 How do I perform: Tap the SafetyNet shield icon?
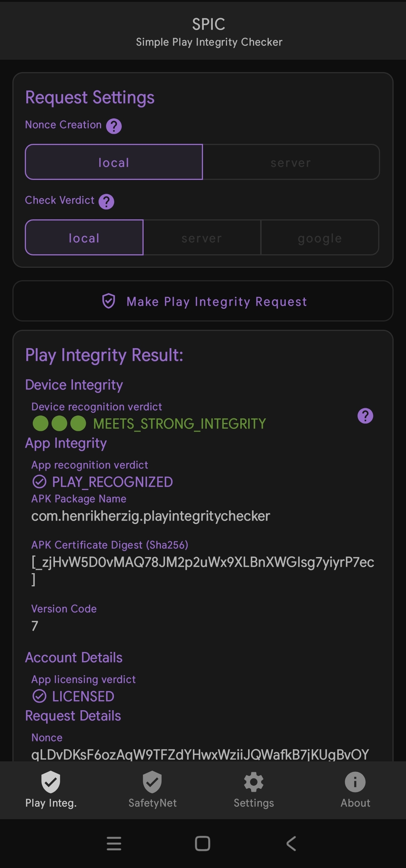pyautogui.click(x=152, y=782)
